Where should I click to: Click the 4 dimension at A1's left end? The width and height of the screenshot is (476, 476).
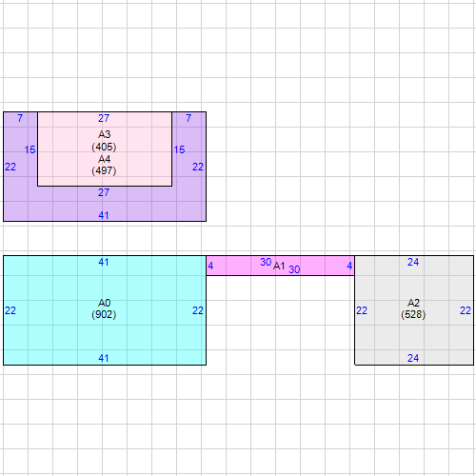(210, 266)
